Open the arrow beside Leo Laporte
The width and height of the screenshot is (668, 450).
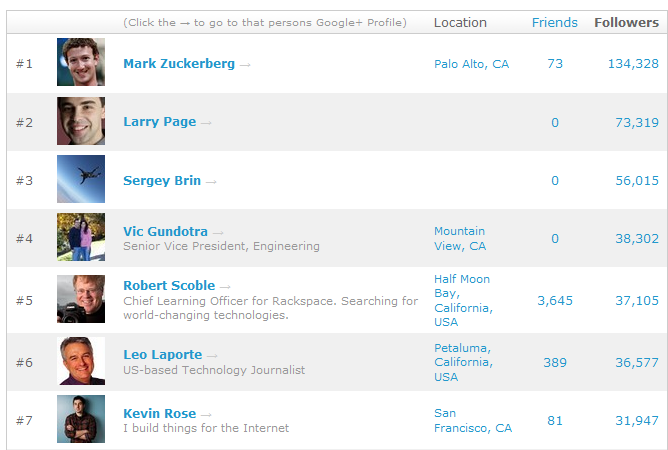[x=212, y=356]
